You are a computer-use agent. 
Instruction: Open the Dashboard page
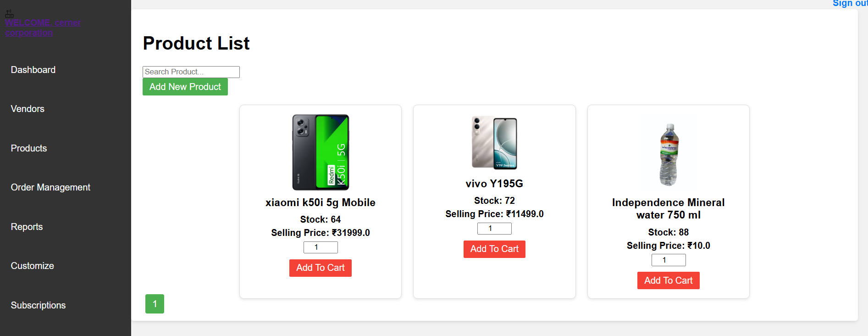(x=33, y=69)
